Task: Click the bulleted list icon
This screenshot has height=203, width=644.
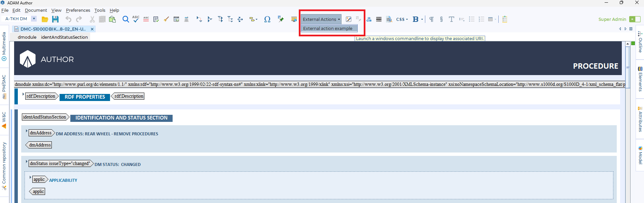Action: tap(472, 19)
